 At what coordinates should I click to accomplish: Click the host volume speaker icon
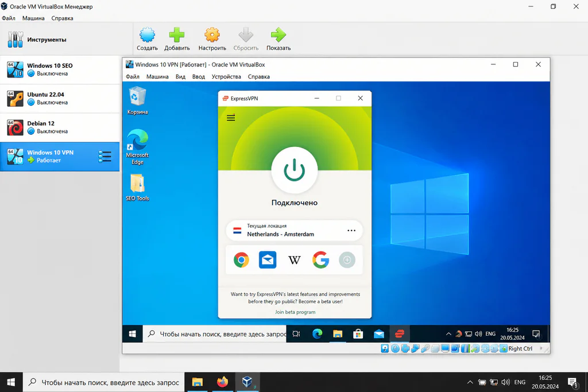coord(505,382)
